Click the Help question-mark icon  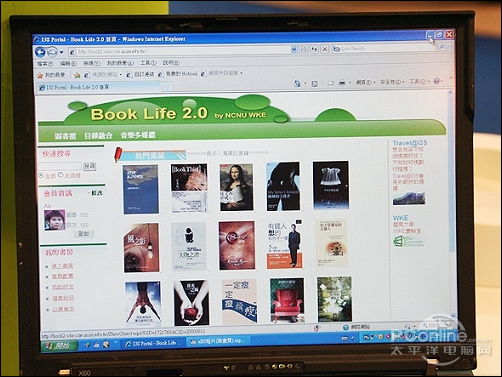(x=437, y=81)
